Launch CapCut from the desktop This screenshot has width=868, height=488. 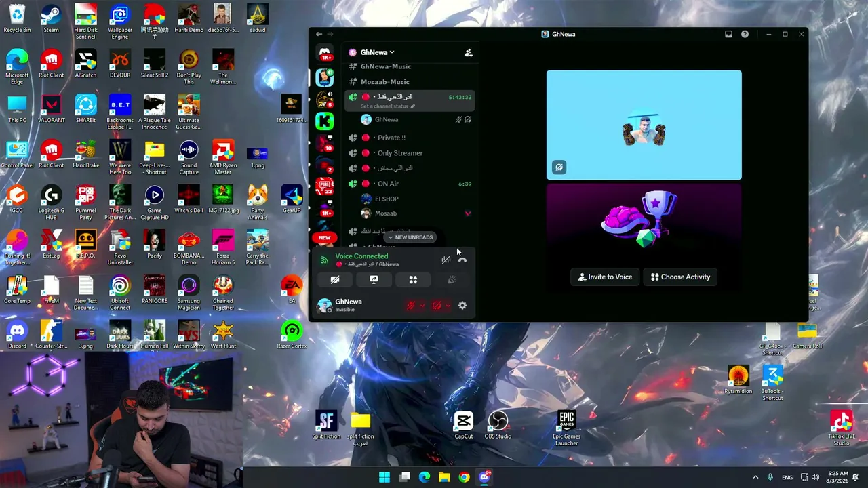(464, 425)
